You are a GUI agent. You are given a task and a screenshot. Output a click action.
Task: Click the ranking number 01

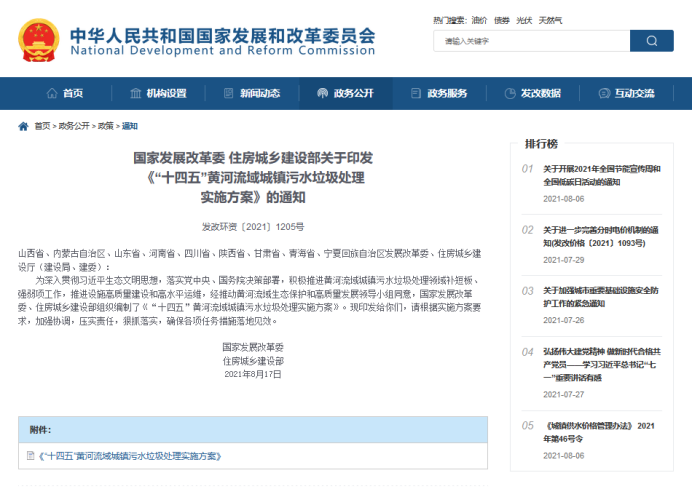tap(527, 169)
